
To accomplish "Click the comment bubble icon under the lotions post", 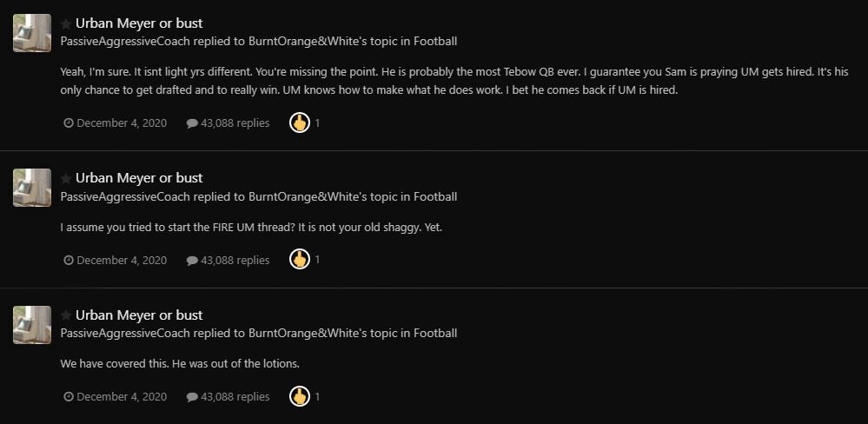I will pos(192,397).
